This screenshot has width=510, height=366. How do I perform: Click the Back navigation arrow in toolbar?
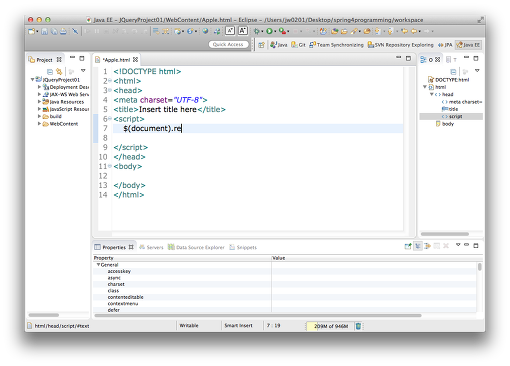[414, 31]
